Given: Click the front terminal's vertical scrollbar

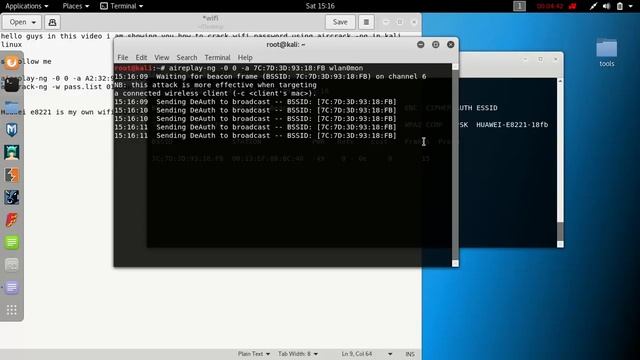Looking at the screenshot, I should [455, 165].
